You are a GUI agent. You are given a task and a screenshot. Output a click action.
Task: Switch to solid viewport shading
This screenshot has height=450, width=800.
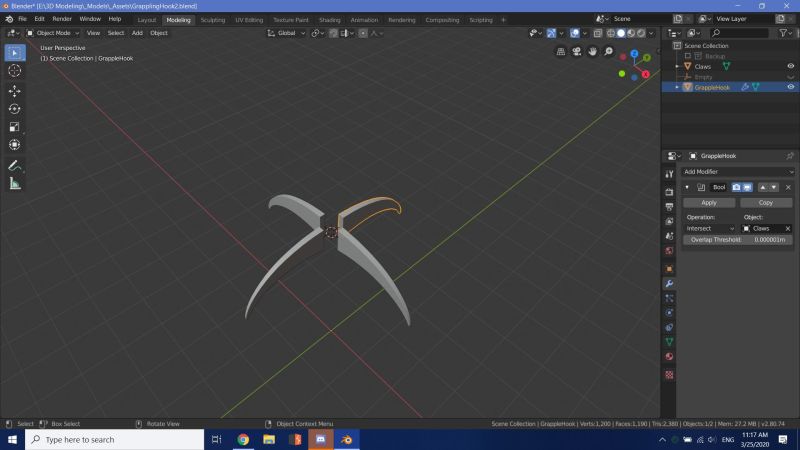[x=621, y=33]
